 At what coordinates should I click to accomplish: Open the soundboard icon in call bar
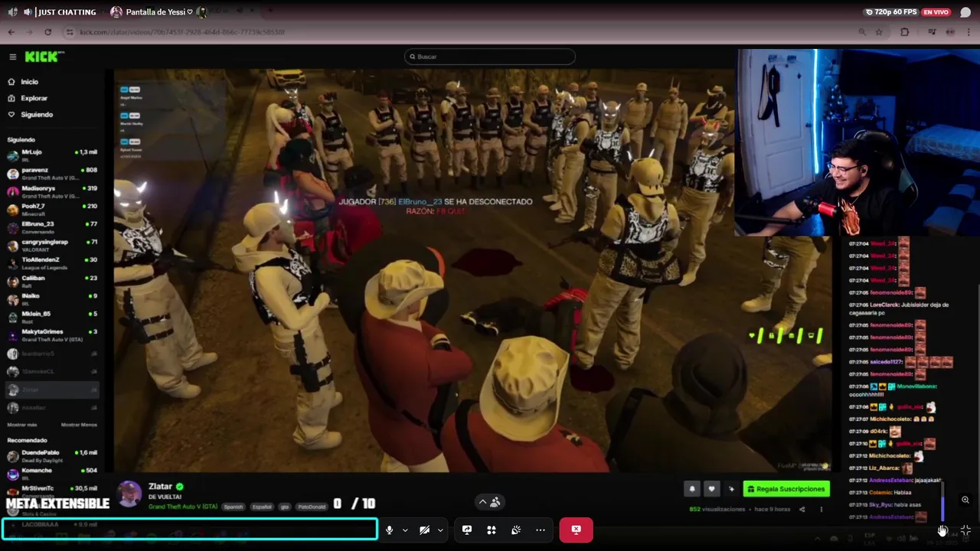coord(516,530)
